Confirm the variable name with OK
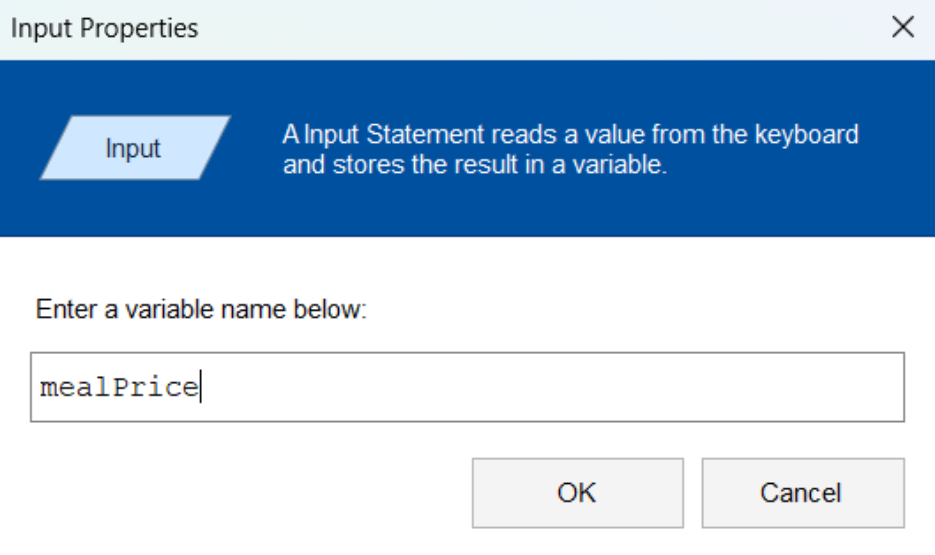 point(577,492)
